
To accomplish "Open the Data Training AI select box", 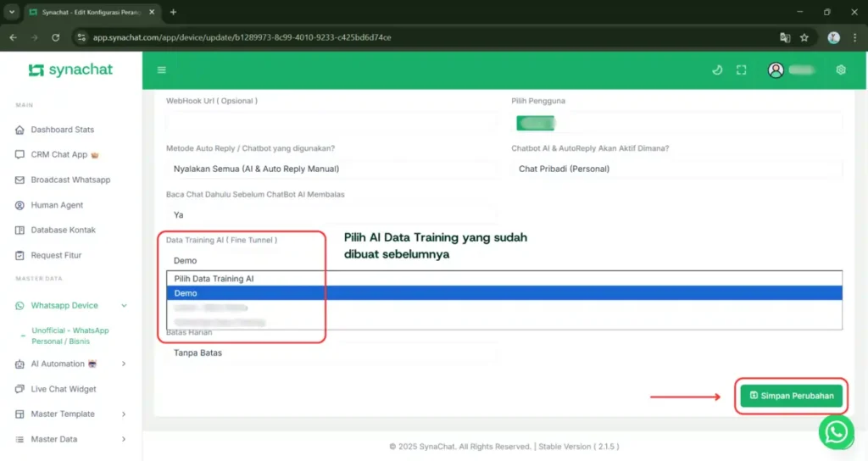I will pyautogui.click(x=331, y=261).
